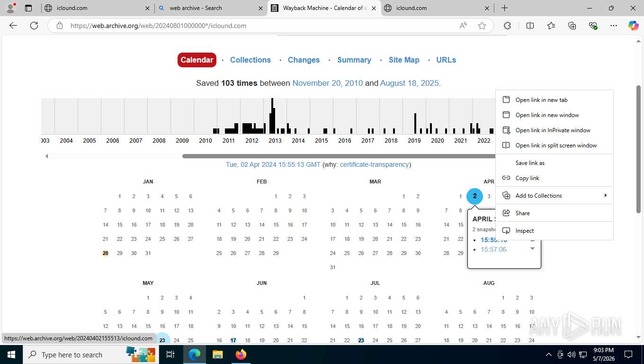Open 15:57:06 snapshot link
Screen dimensions: 644x364
pos(493,249)
